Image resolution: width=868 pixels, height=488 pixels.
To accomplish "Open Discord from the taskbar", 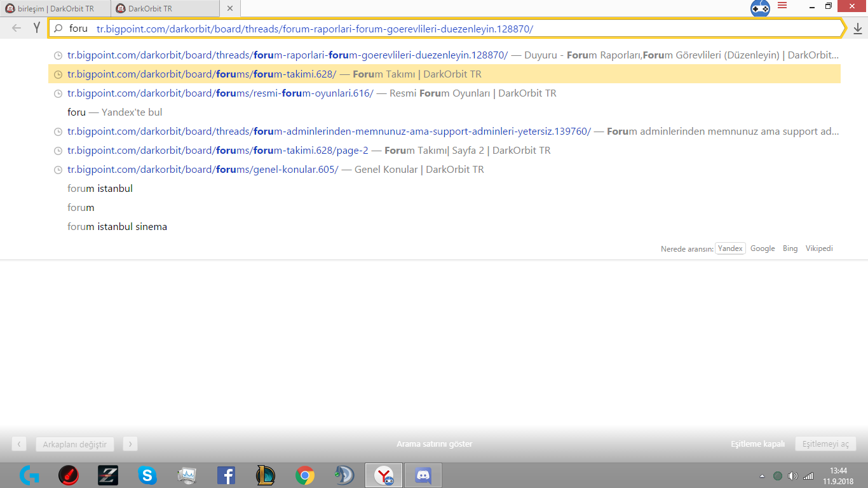I will click(x=423, y=475).
